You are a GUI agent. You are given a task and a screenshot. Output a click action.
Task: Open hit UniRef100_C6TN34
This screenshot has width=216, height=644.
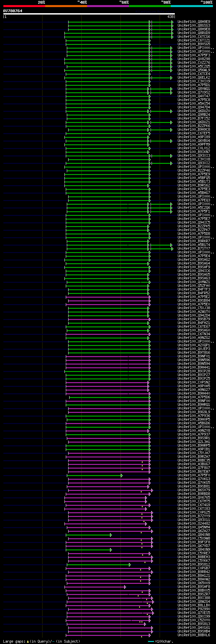194,334
